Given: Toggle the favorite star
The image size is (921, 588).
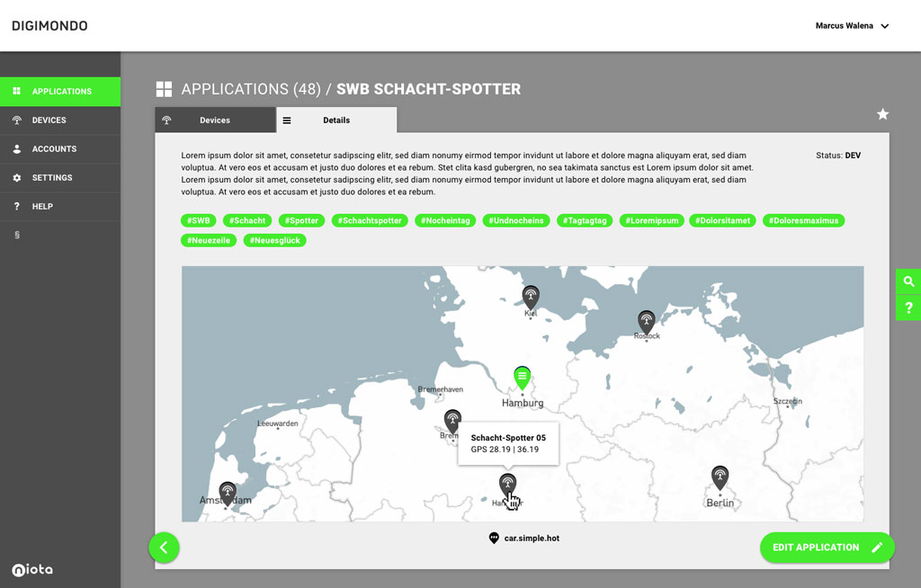Looking at the screenshot, I should pos(883,114).
